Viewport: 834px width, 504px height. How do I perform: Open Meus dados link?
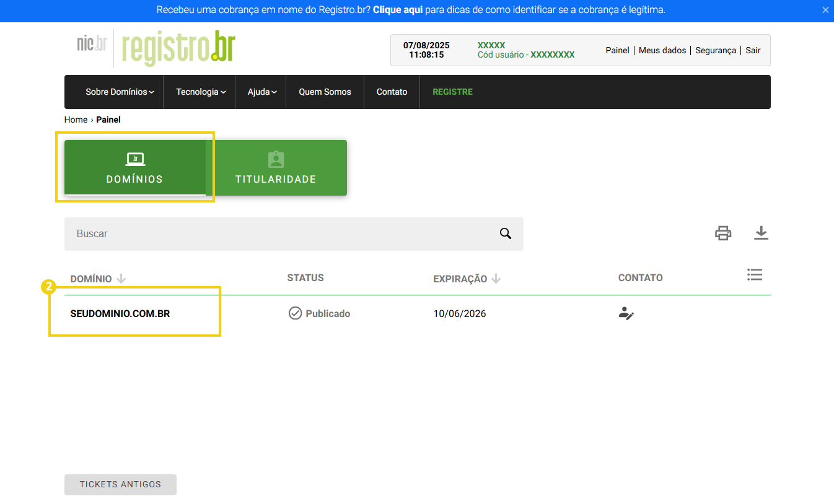tap(662, 50)
